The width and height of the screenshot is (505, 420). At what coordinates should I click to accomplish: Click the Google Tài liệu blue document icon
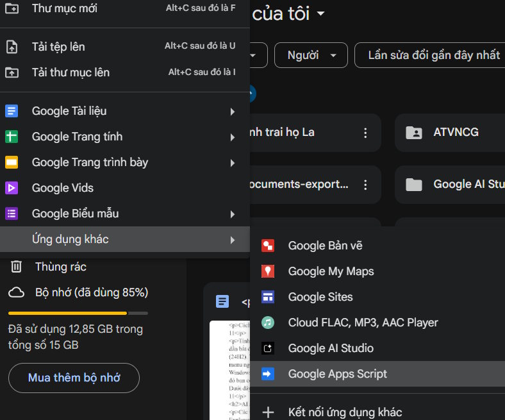point(12,111)
